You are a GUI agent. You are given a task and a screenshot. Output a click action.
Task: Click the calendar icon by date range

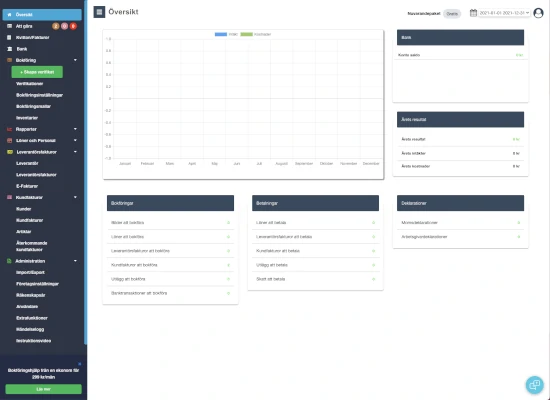coord(473,13)
